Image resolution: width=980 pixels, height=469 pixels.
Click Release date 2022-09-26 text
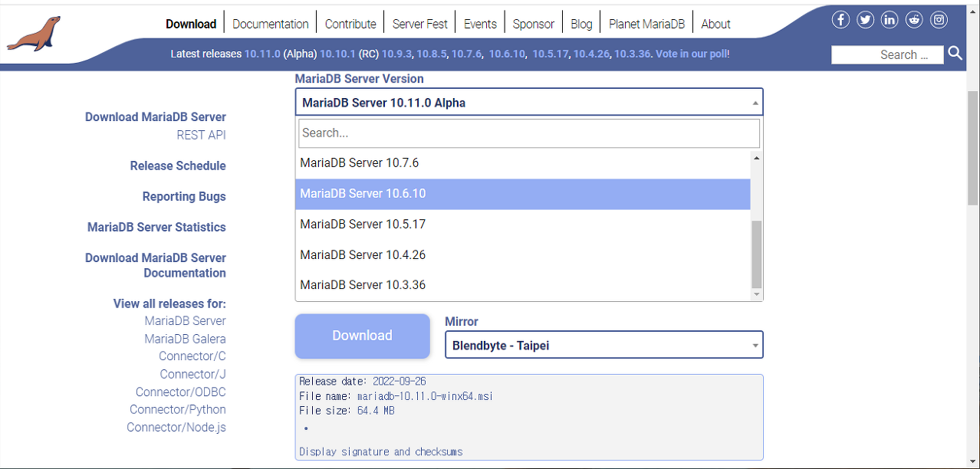363,381
